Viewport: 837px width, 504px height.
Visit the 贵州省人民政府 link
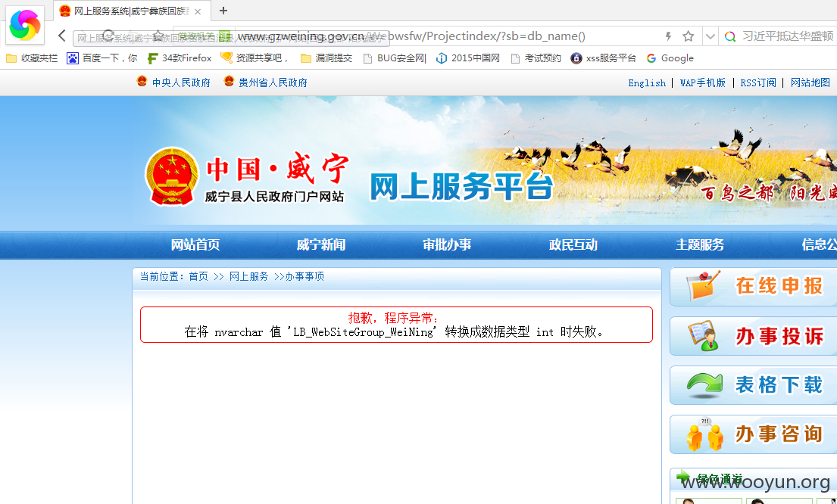pos(273,82)
